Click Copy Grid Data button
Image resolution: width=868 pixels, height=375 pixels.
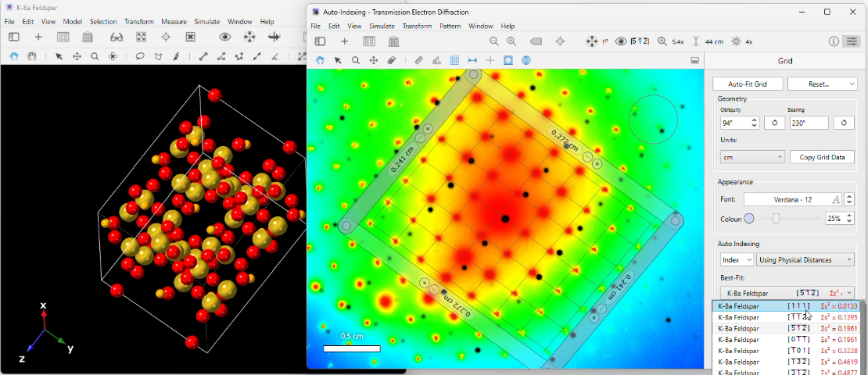[822, 157]
